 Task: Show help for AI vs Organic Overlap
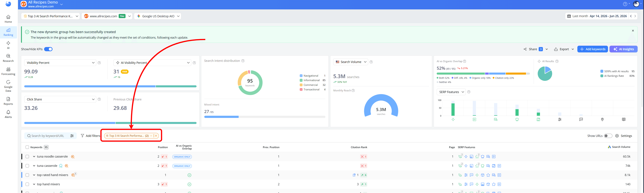coord(464,61)
